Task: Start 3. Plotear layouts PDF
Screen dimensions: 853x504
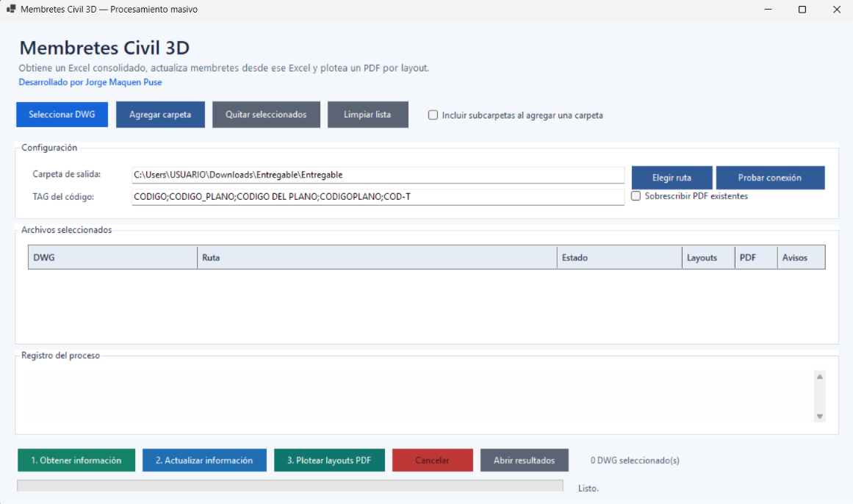Action: 330,461
